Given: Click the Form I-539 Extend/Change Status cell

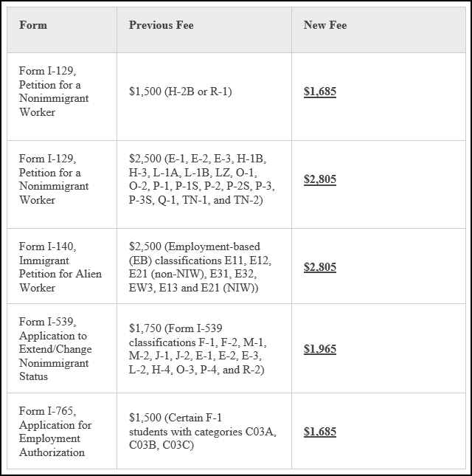Looking at the screenshot, I should [x=55, y=349].
